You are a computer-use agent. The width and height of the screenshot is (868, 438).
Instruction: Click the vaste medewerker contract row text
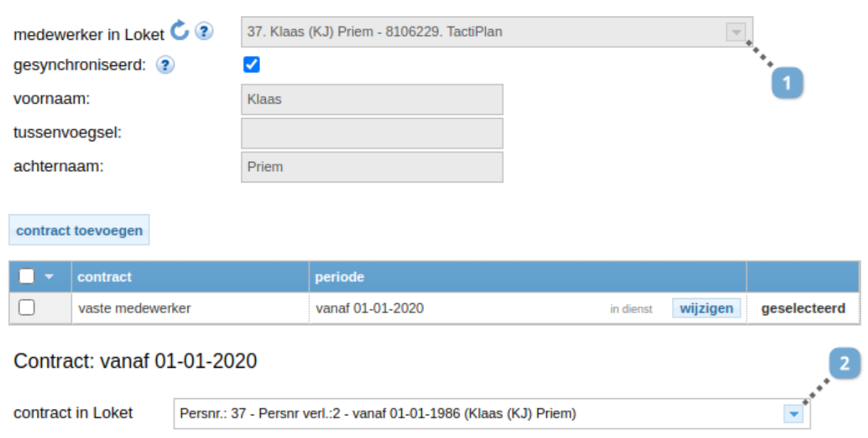(x=134, y=308)
